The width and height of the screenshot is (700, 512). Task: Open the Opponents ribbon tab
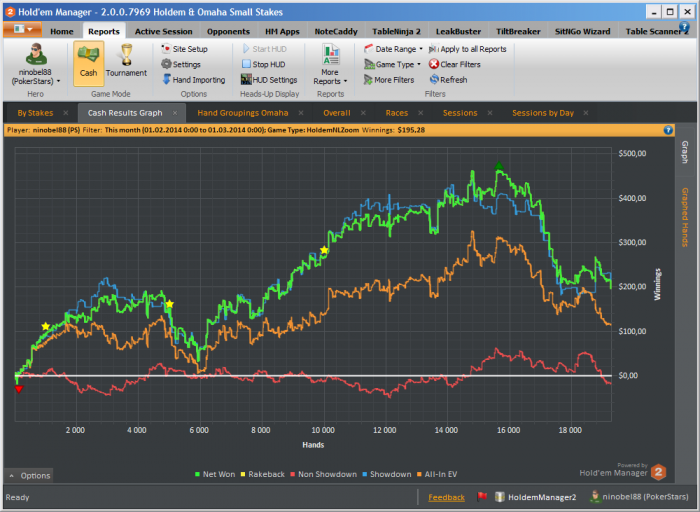pos(228,31)
